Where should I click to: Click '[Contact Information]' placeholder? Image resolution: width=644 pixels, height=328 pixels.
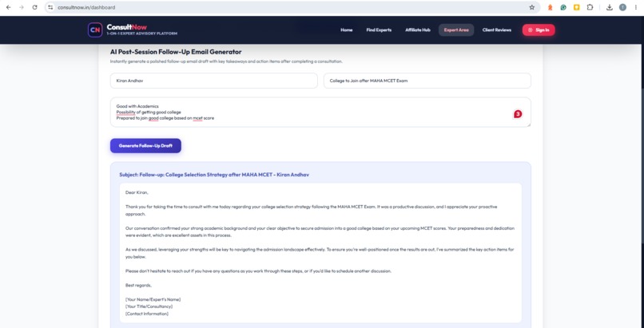click(x=147, y=314)
